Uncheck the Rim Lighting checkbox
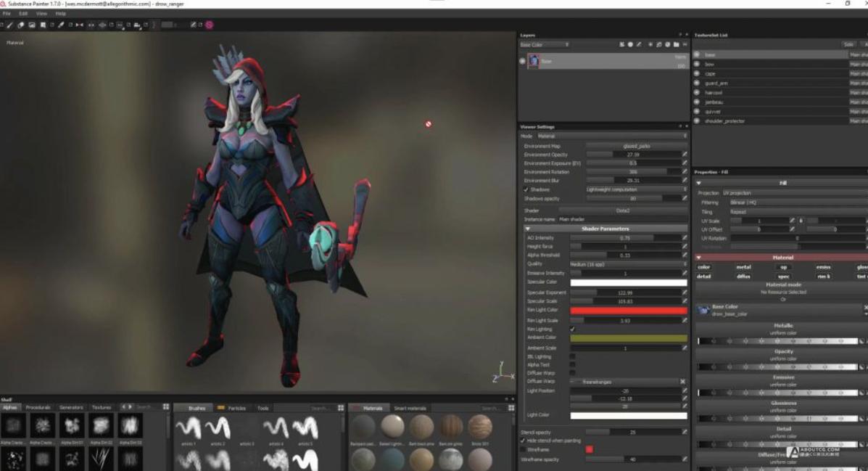Viewport: 868px width, 471px height. 572,329
